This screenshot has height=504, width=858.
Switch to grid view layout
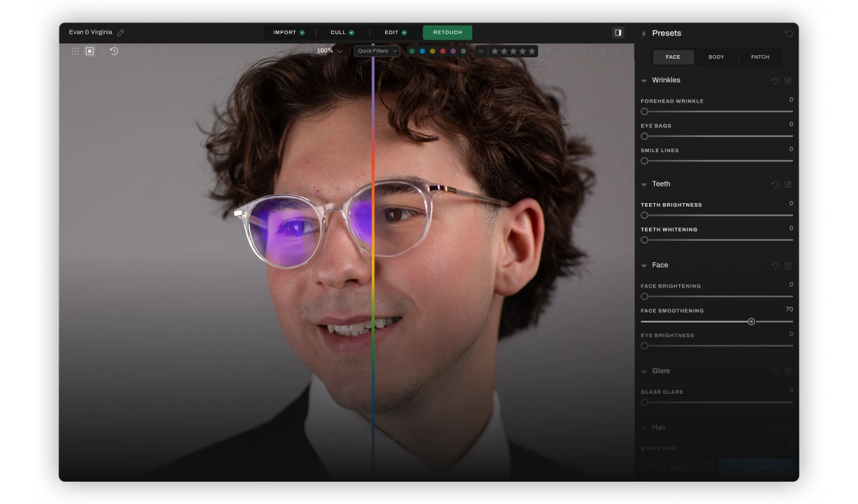tap(75, 51)
